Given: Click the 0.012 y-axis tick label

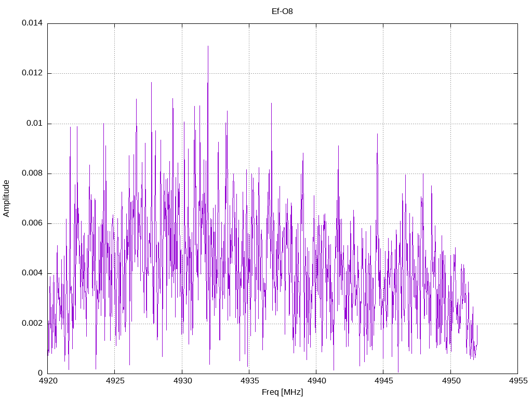Looking at the screenshot, I should click(x=32, y=73).
